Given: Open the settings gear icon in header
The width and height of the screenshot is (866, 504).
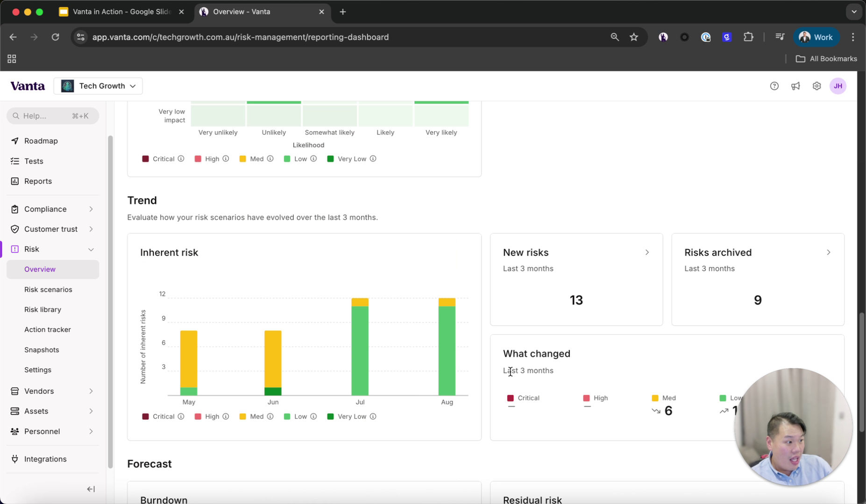Looking at the screenshot, I should click(x=816, y=86).
